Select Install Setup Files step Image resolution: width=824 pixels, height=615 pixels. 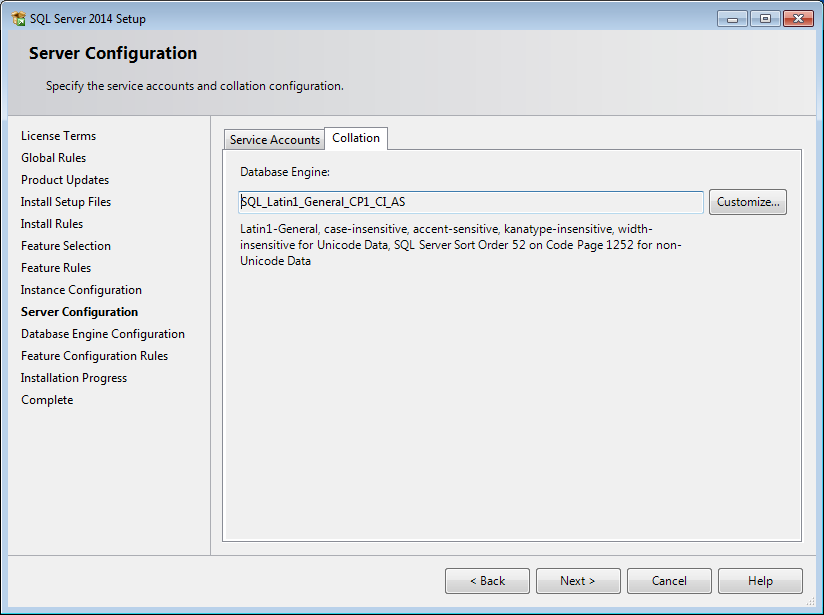click(66, 202)
